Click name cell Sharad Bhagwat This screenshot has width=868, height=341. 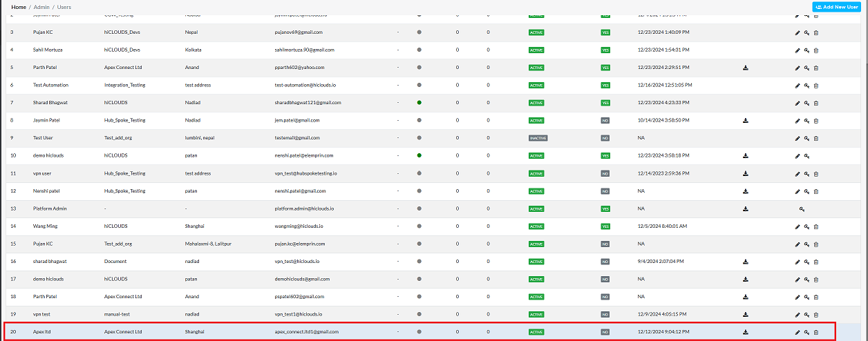[x=50, y=102]
